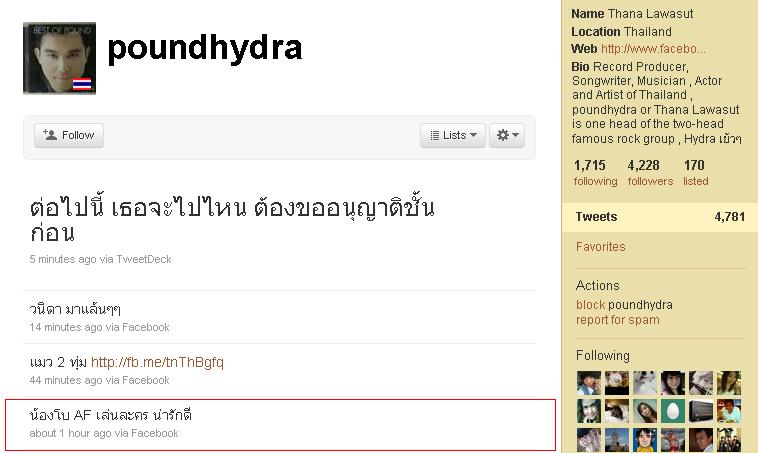Open the fb.me/tnThBgfq link

click(157, 362)
